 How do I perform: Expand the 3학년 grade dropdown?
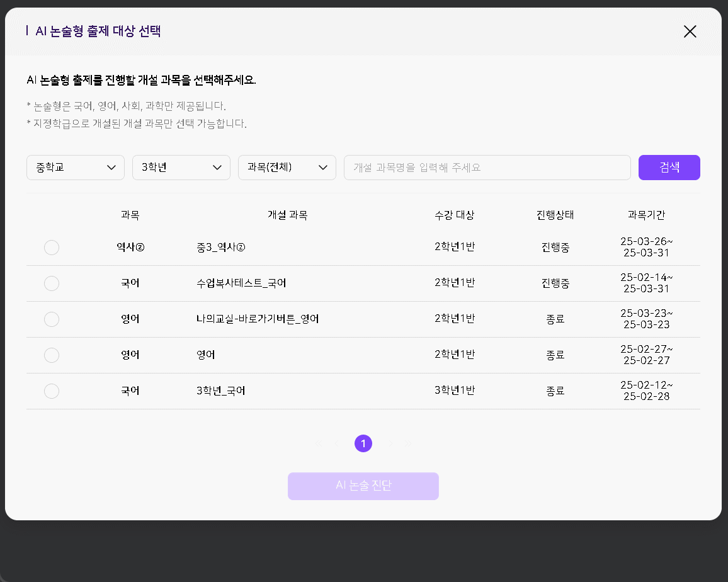tap(181, 168)
